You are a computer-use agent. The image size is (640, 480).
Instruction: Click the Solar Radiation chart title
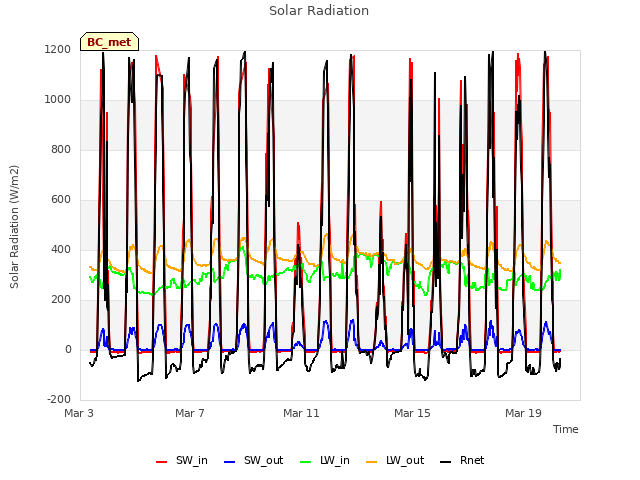click(x=319, y=11)
